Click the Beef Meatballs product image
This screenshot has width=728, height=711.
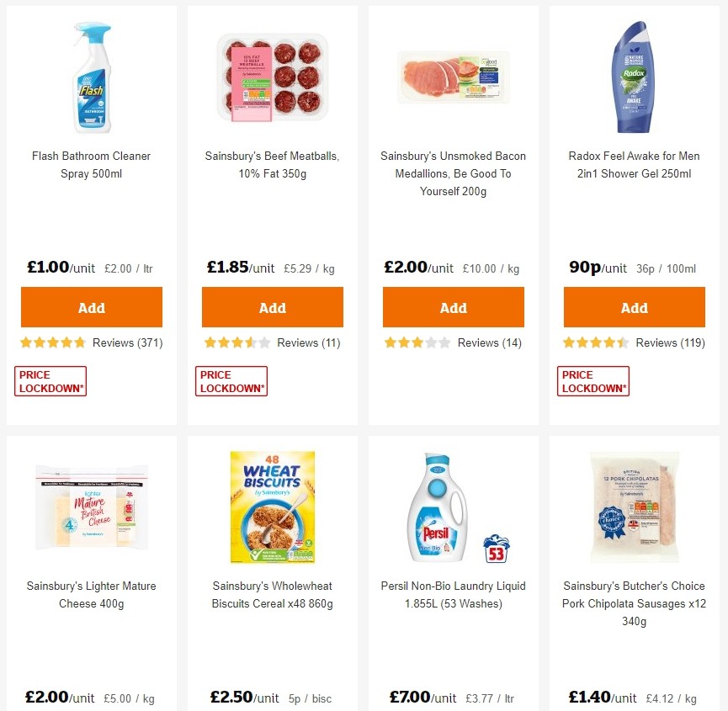point(272,77)
